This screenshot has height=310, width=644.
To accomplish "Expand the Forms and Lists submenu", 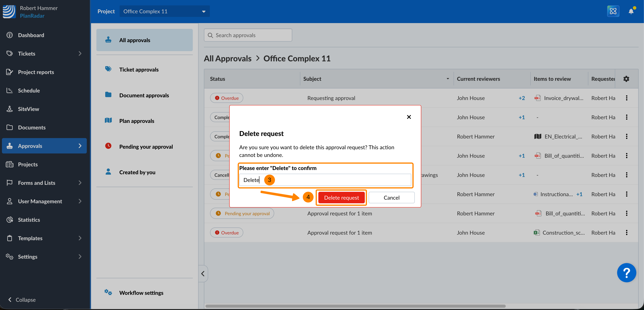I will click(x=80, y=183).
